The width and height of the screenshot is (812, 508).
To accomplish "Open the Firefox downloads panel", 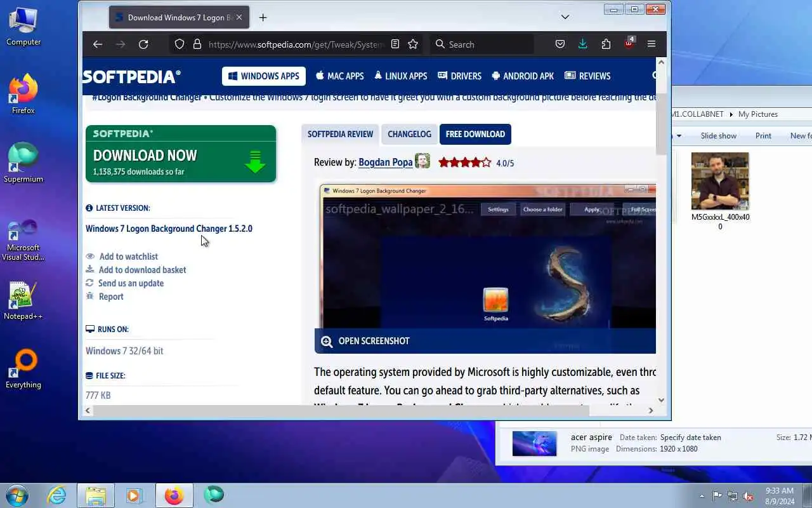I will tap(583, 44).
